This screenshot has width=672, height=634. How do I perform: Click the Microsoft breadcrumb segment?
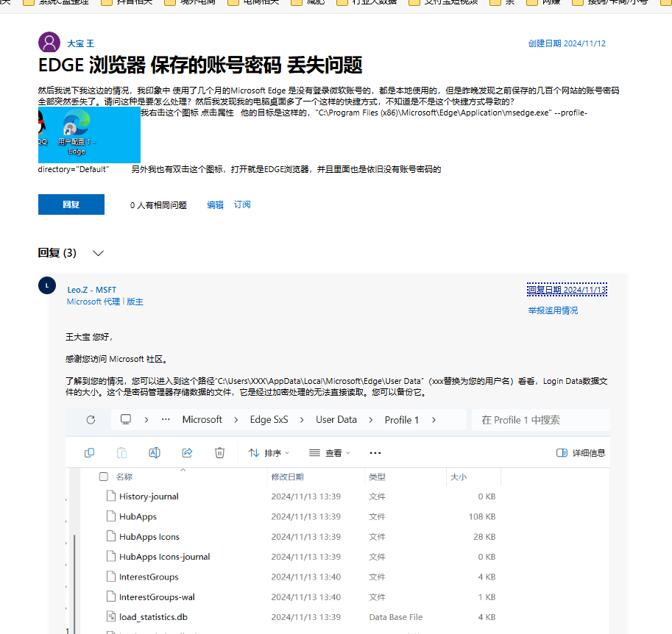click(202, 420)
